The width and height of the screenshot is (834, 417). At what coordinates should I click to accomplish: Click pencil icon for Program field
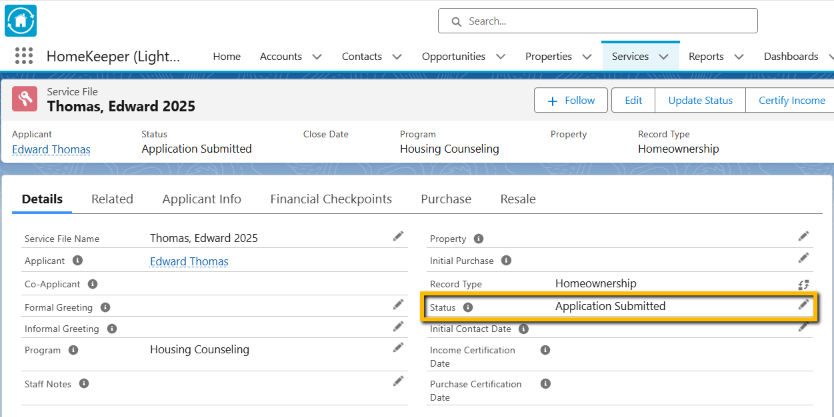398,348
